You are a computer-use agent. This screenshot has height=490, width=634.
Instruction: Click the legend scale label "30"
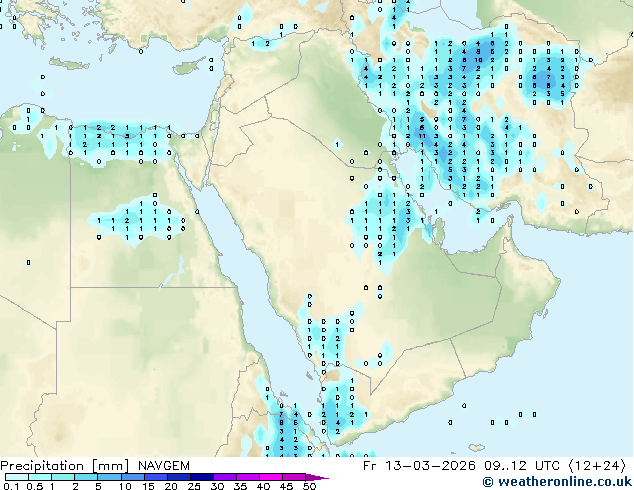(217, 486)
